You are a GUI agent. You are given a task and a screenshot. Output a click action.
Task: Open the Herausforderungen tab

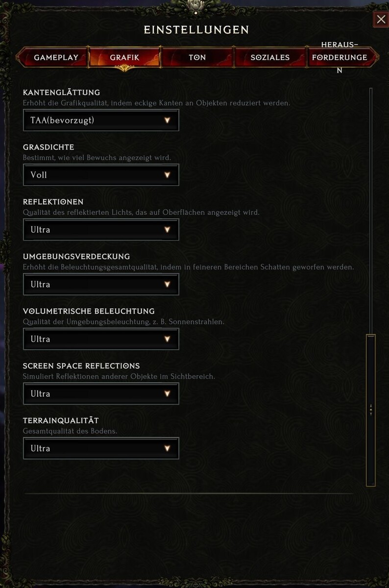tap(340, 57)
